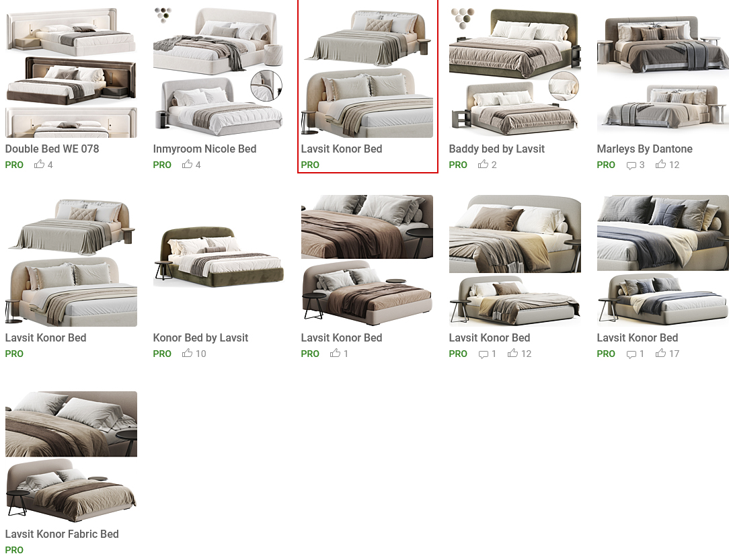Open the Double Bed WE 078 title link
Screen dimensions: 729x560
pyautogui.click(x=52, y=149)
